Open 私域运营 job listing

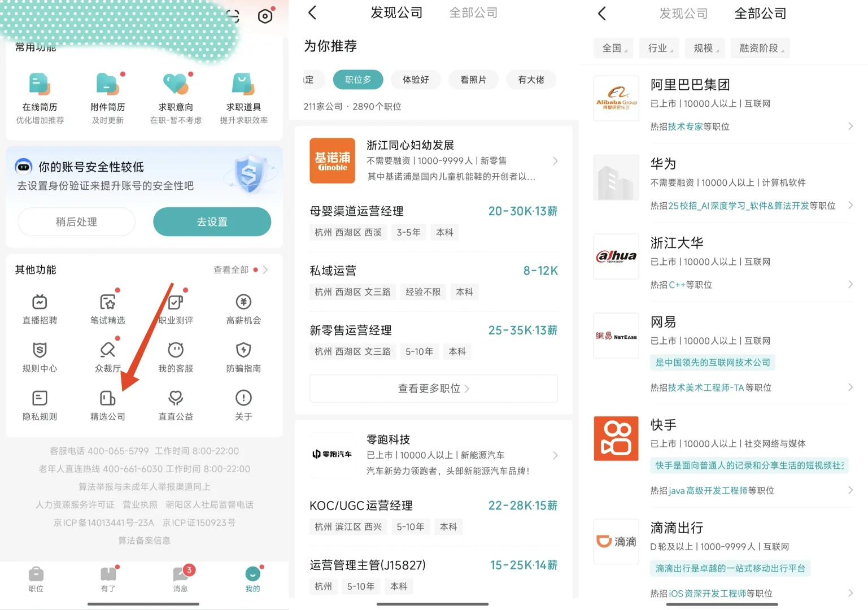433,281
